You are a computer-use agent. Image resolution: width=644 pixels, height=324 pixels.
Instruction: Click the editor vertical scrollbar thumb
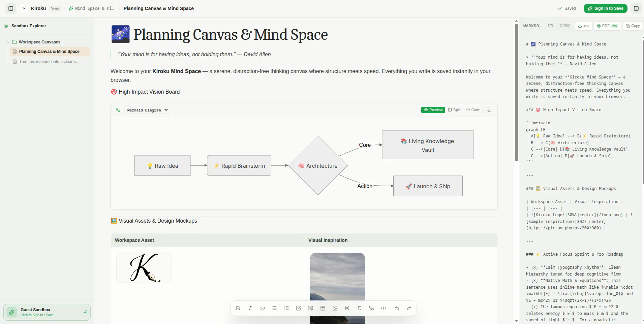point(516,93)
